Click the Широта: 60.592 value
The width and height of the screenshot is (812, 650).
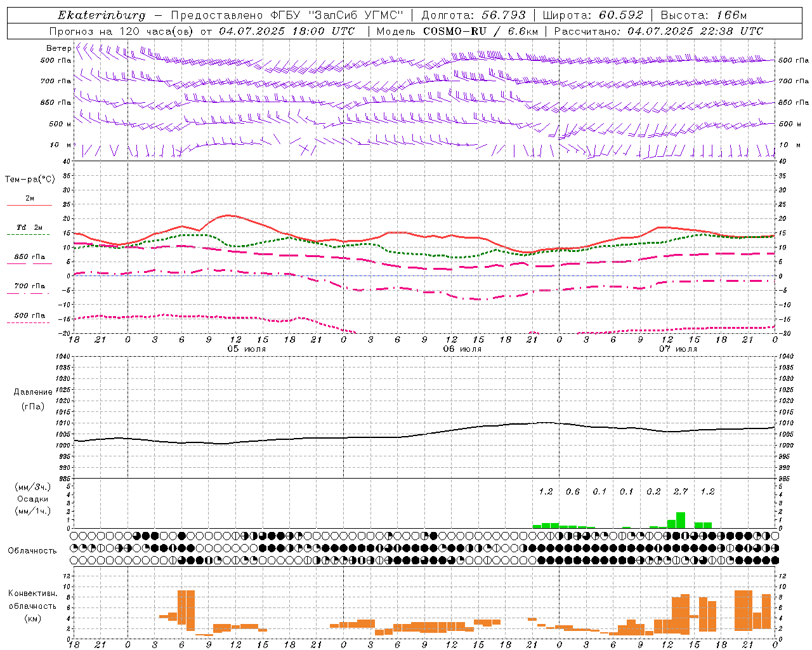(593, 15)
